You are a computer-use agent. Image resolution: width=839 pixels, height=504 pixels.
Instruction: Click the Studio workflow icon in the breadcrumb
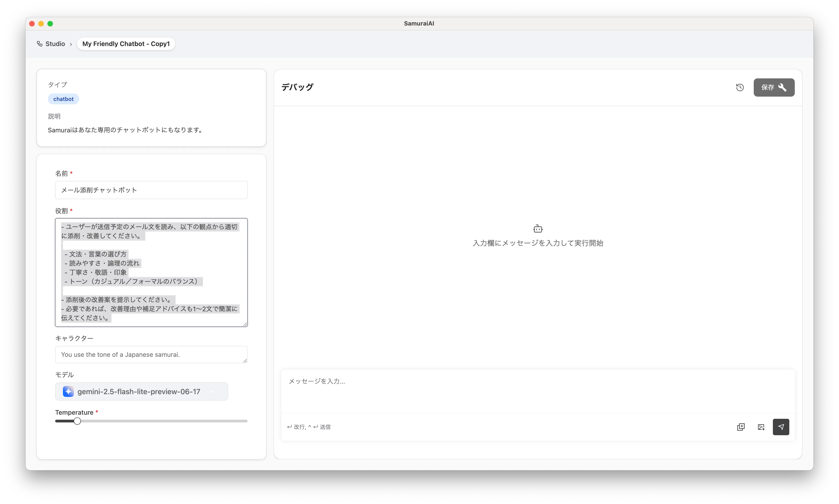pos(40,44)
